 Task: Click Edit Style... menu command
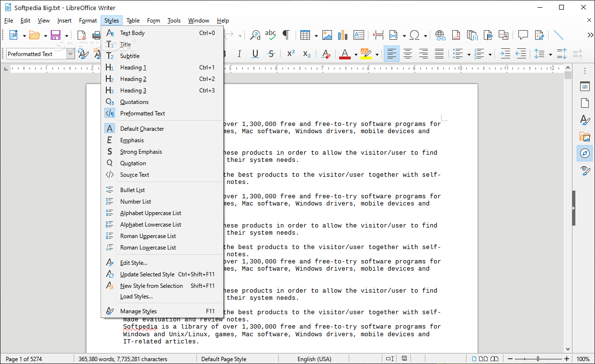(x=162, y=263)
